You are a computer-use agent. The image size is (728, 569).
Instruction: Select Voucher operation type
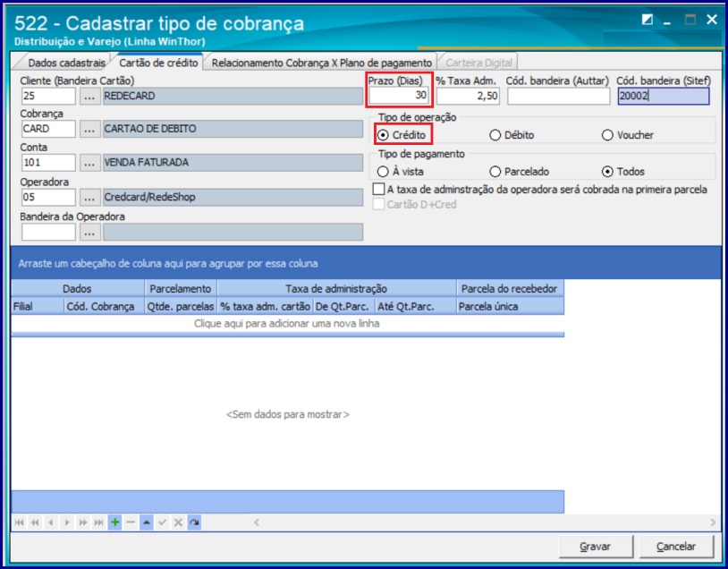click(x=628, y=135)
